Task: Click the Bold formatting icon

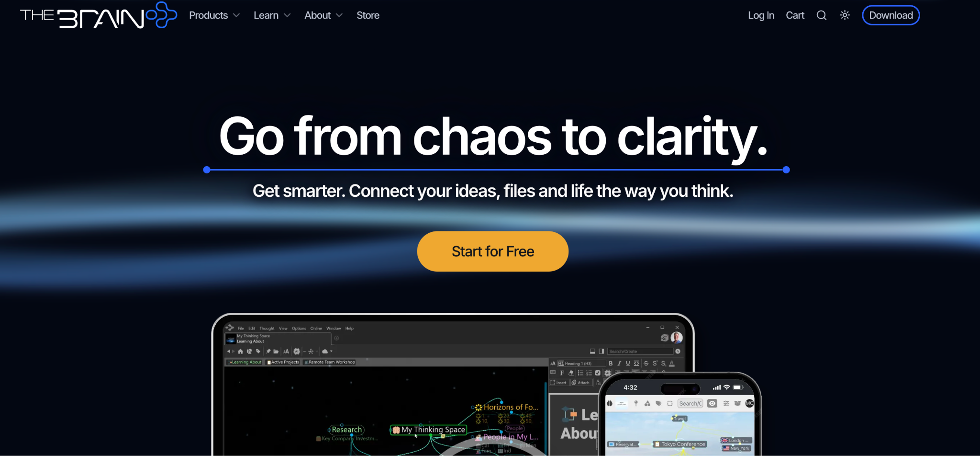Action: (611, 364)
